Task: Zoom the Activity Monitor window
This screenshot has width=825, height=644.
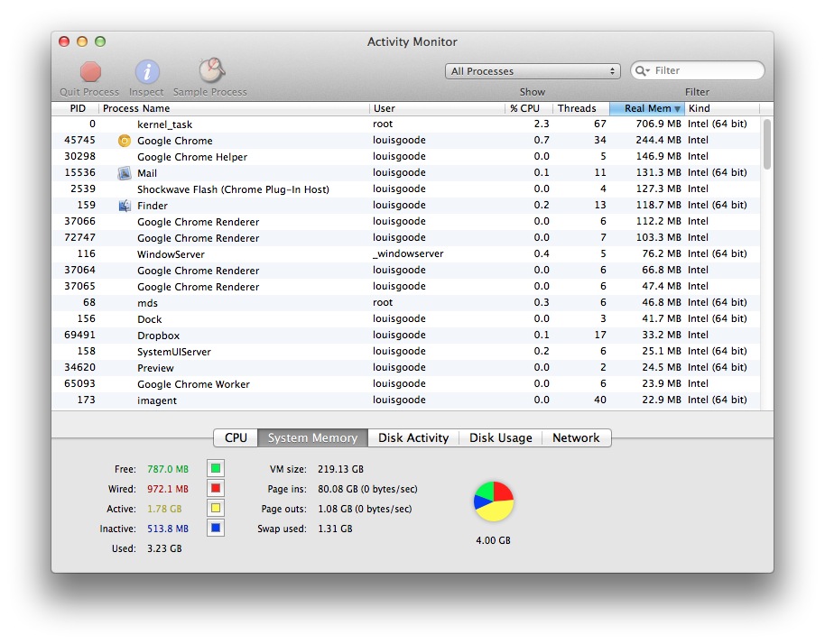Action: click(x=100, y=41)
